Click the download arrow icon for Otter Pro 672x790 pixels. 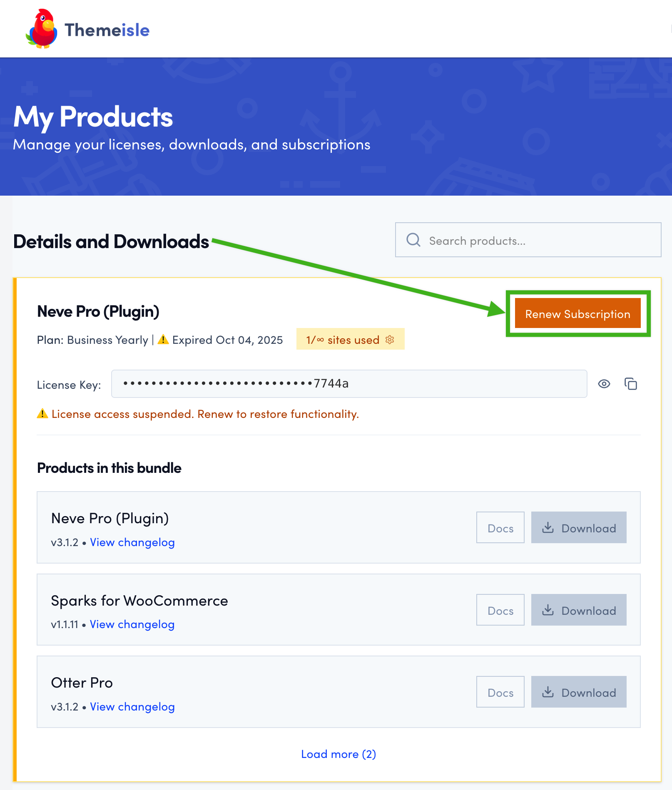[548, 692]
